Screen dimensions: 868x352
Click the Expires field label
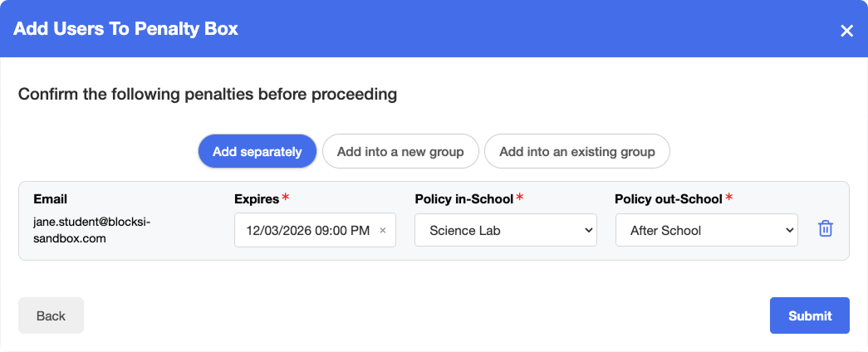(x=257, y=199)
